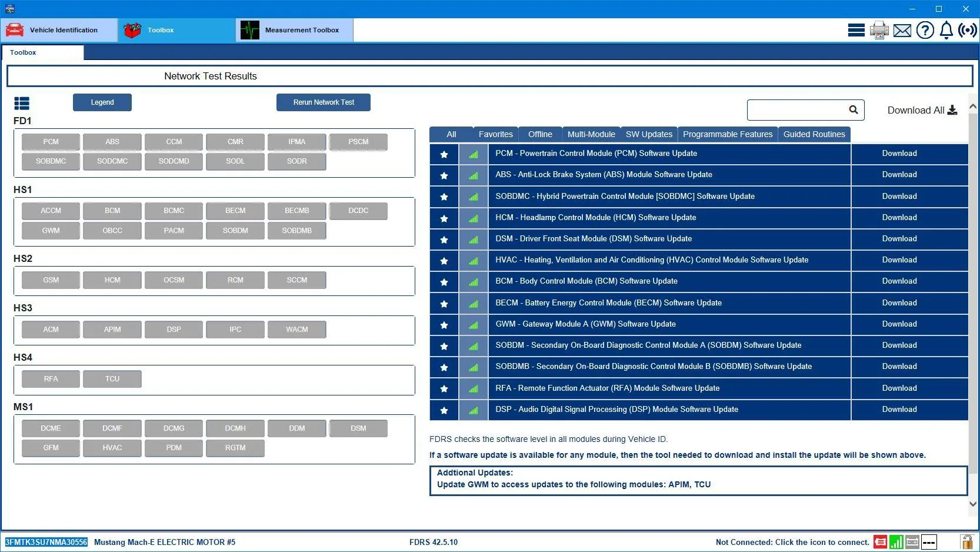Screen dimensions: 980x552
Task: Switch to list view icon above FD1
Action: (x=22, y=104)
